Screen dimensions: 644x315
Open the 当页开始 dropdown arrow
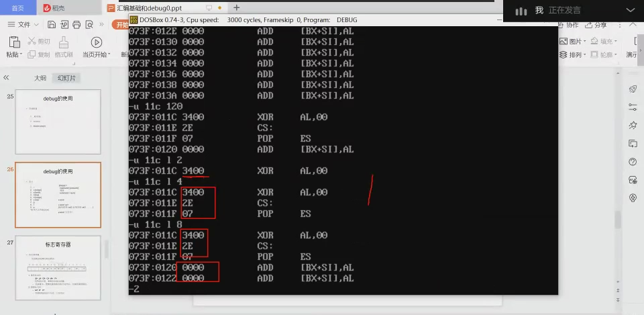click(109, 54)
